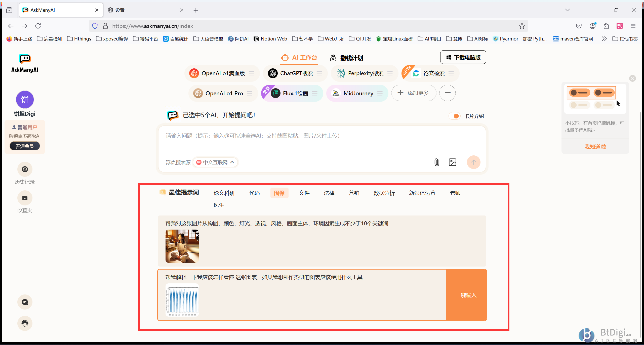The height and width of the screenshot is (345, 644).
Task: Open the xposed编译 bookmark folder
Action: click(112, 39)
